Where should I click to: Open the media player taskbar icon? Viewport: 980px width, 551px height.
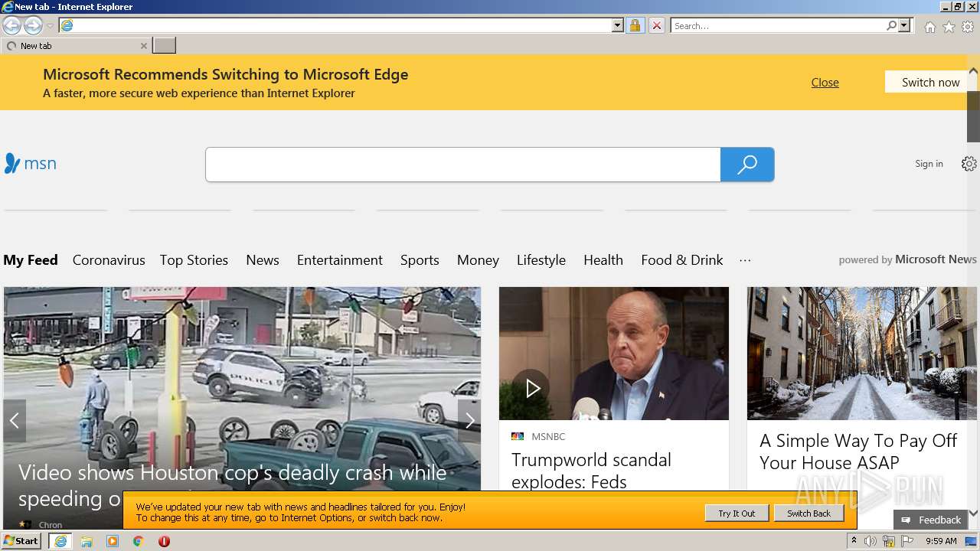tap(113, 541)
